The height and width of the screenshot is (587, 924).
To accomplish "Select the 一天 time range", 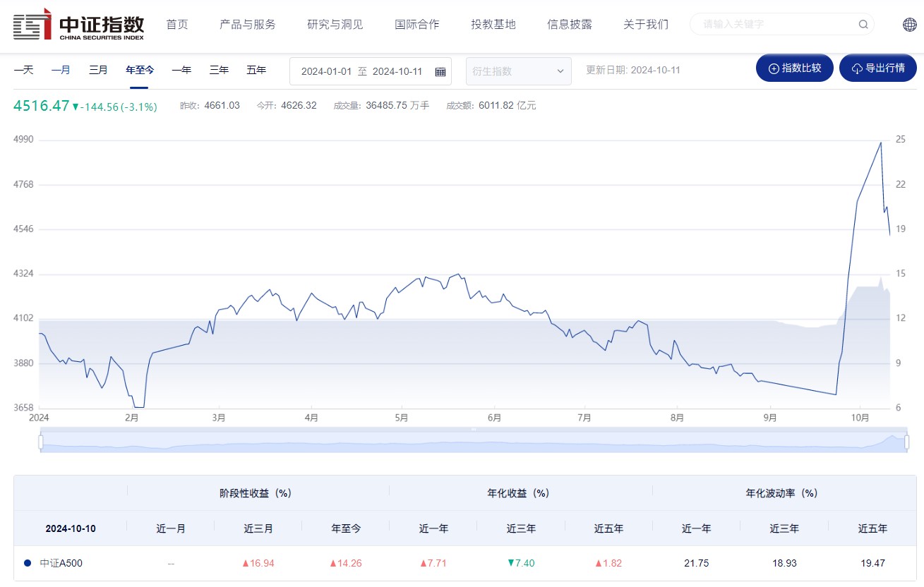I will point(23,70).
